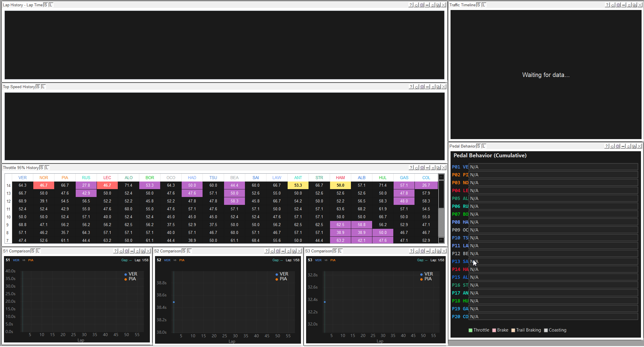Open help for Lap History panel
Viewport: 644px width, 347px height.
(x=411, y=5)
